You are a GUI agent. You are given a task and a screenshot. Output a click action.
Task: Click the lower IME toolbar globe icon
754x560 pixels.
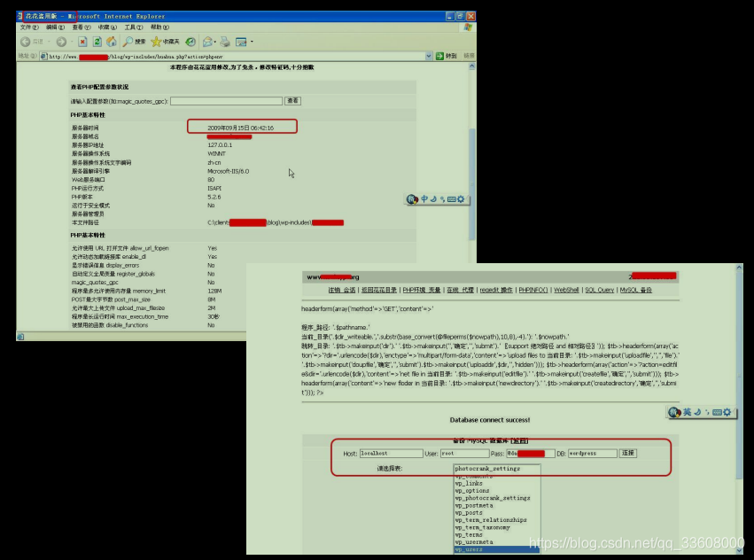tap(674, 412)
